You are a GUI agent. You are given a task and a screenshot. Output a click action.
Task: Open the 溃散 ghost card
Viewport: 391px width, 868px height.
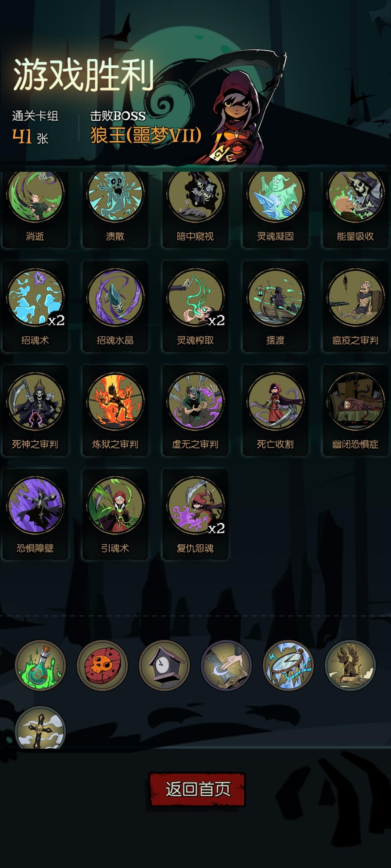coord(115,209)
